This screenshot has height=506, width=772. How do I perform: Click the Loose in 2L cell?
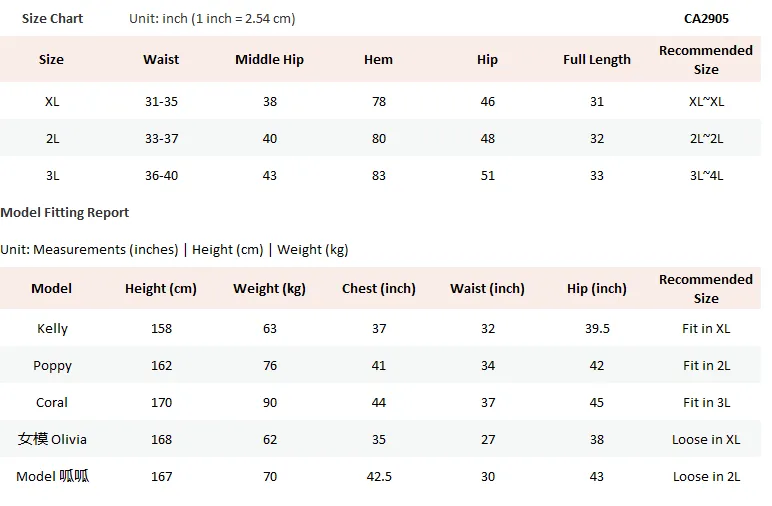706,476
